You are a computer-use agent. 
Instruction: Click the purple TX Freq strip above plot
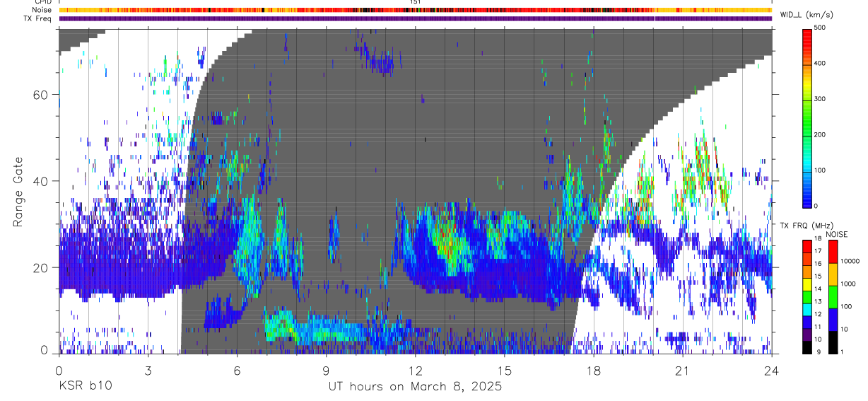pyautogui.click(x=416, y=18)
